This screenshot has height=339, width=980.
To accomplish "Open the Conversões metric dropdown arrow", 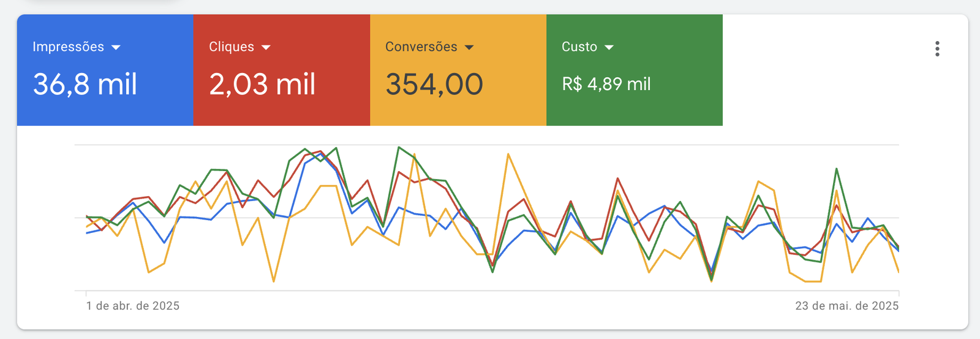I will pos(469,47).
